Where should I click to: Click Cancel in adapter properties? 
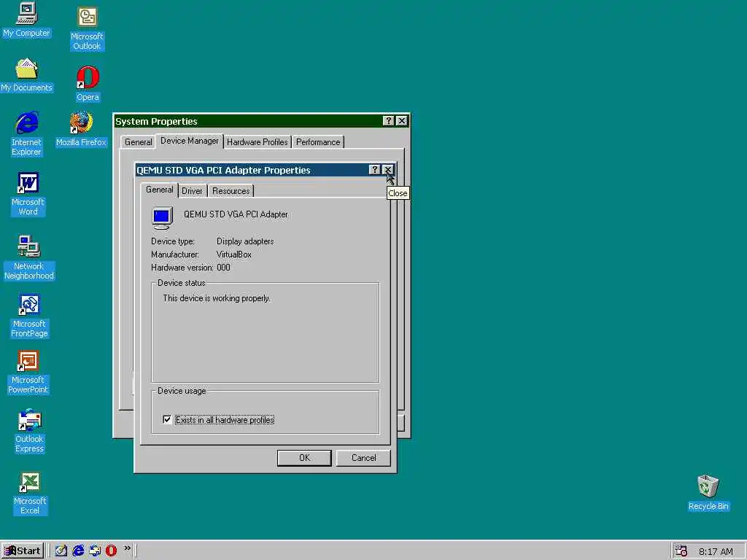coord(363,458)
